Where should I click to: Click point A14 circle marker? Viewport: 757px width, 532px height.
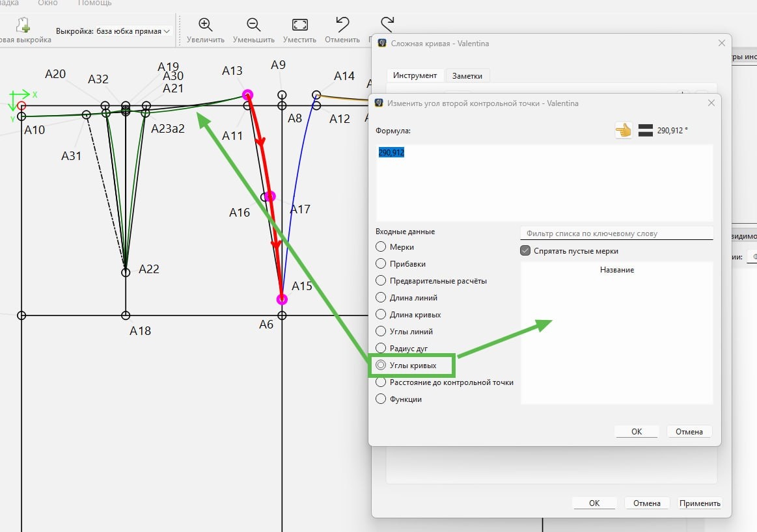[x=316, y=94]
